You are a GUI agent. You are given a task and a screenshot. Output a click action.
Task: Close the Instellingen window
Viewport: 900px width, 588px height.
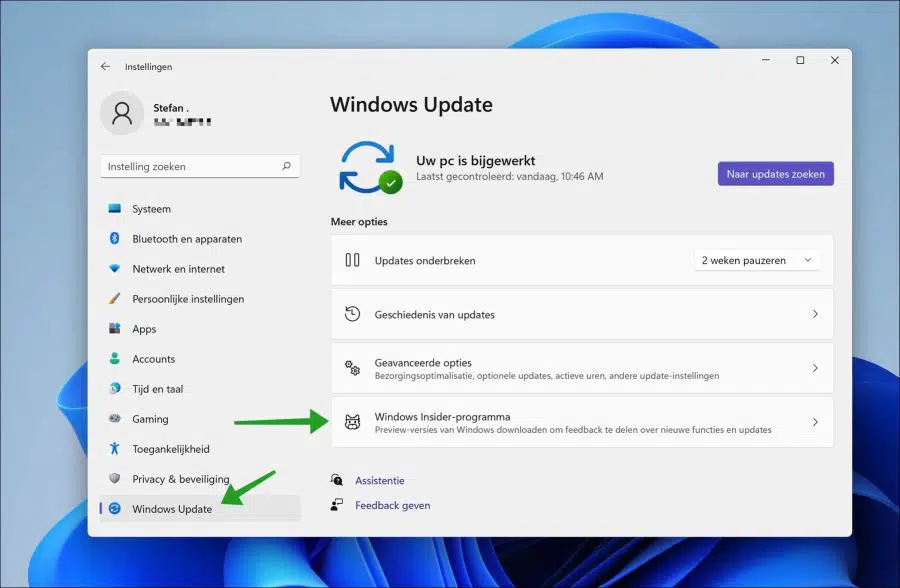835,60
